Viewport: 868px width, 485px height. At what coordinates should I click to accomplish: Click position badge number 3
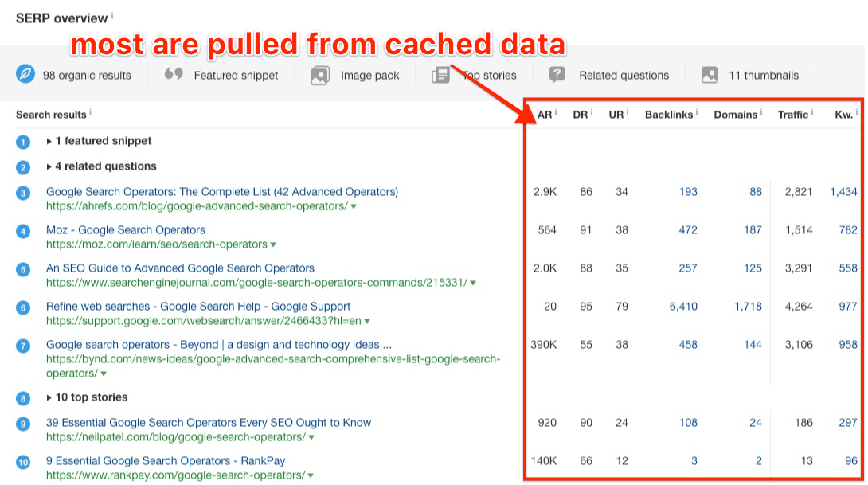23,194
